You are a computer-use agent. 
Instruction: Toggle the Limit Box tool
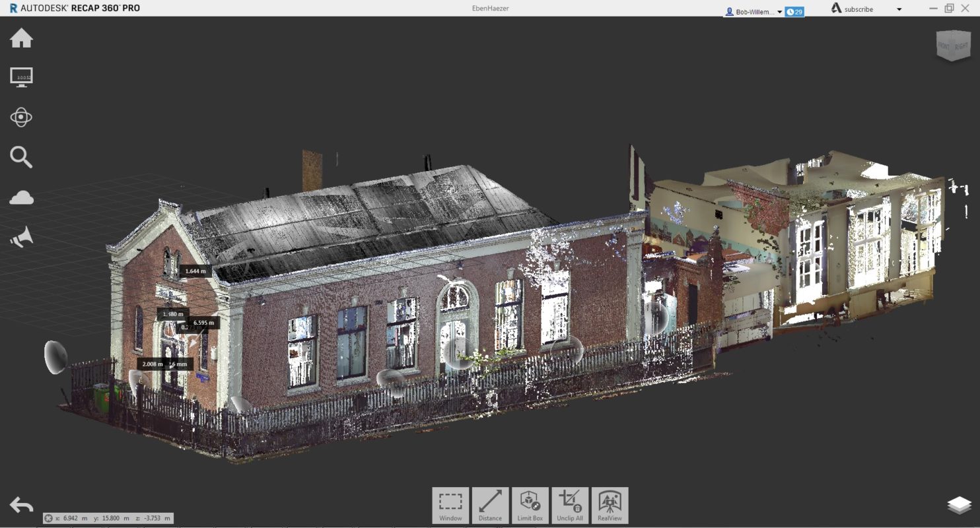click(530, 505)
